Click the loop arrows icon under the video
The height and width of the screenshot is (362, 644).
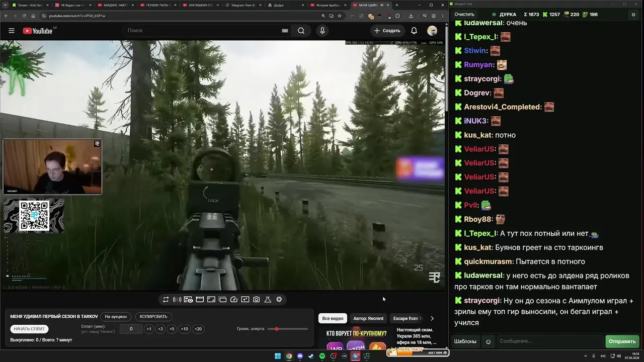coord(166,300)
